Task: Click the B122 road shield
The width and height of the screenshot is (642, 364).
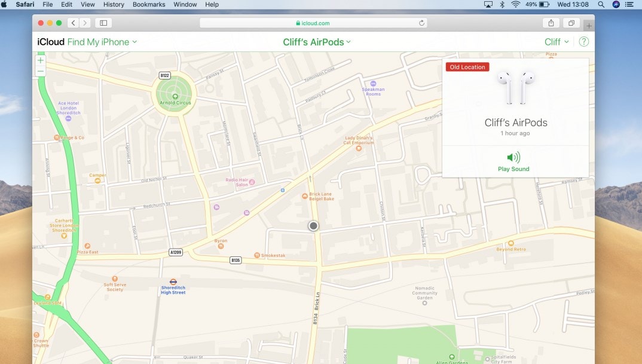Action: pyautogui.click(x=164, y=75)
